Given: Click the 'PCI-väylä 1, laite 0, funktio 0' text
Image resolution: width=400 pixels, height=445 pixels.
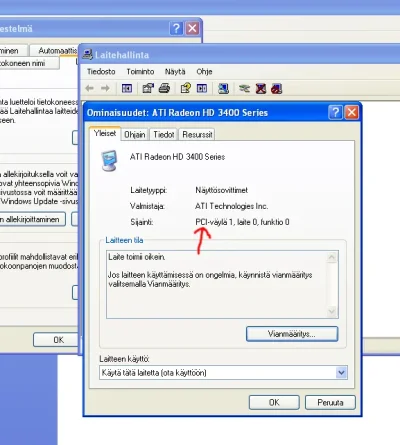Looking at the screenshot, I should (242, 222).
